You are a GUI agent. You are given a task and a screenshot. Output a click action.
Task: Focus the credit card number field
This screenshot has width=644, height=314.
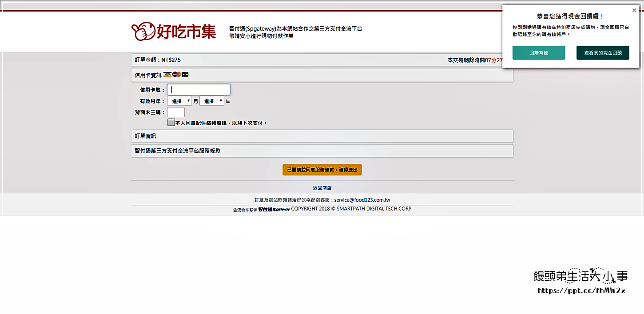(x=199, y=90)
